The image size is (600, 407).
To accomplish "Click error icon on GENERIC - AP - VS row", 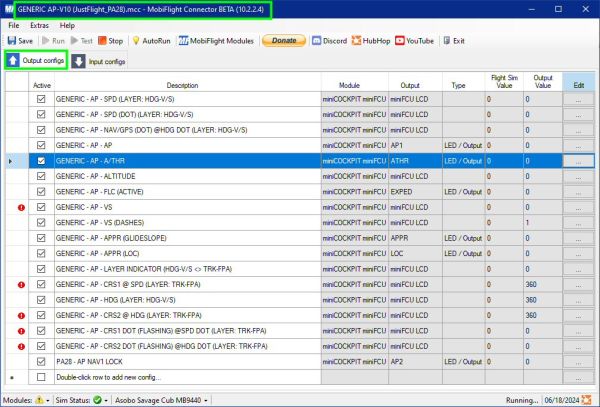I will [x=21, y=208].
